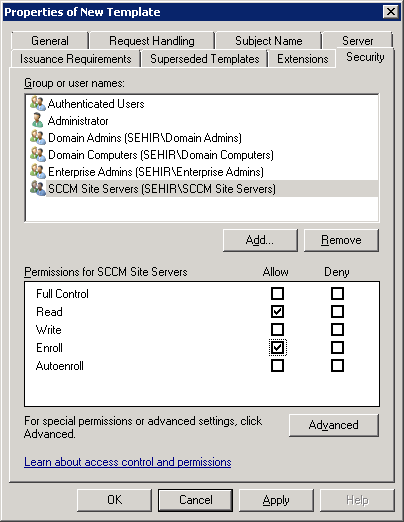Select the Authenticated Users group icon

[x=38, y=103]
